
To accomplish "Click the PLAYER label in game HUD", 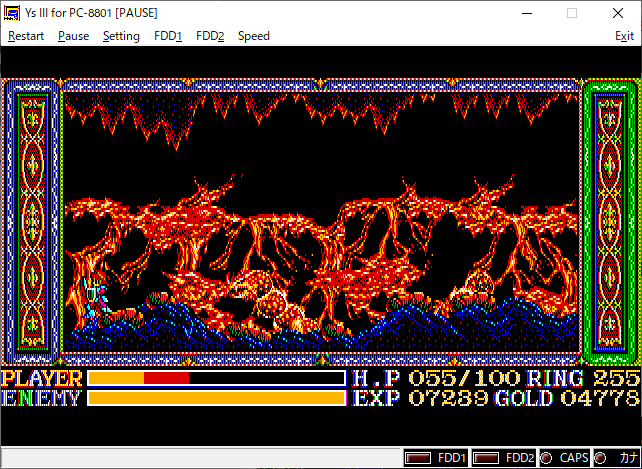I will coord(41,378).
